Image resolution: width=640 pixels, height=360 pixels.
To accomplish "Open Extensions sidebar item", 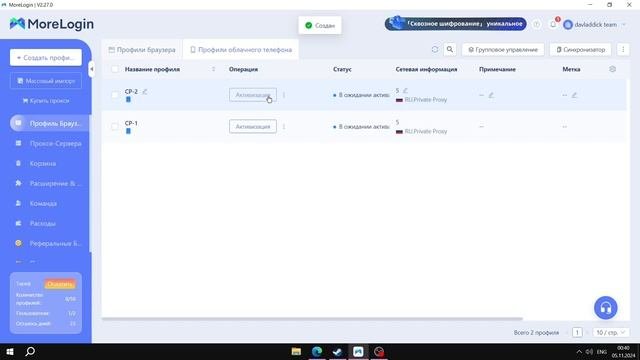I will 49,183.
